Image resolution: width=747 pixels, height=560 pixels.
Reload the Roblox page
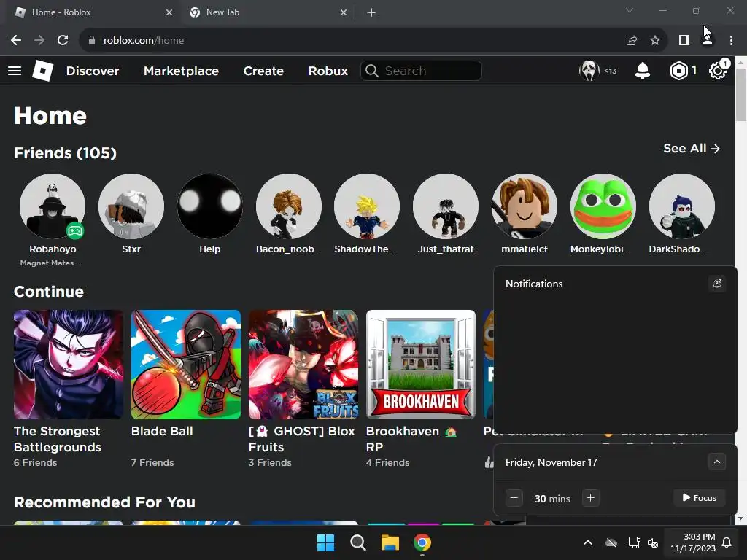pyautogui.click(x=63, y=41)
